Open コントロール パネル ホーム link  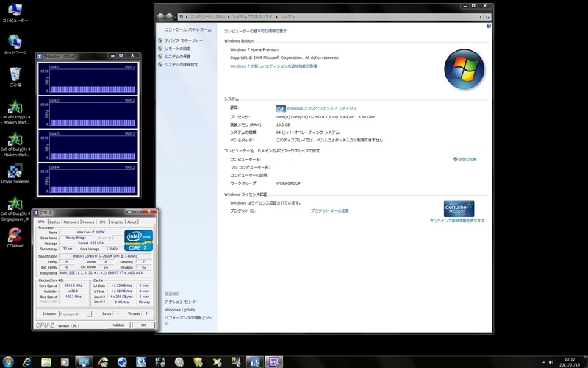click(x=188, y=29)
